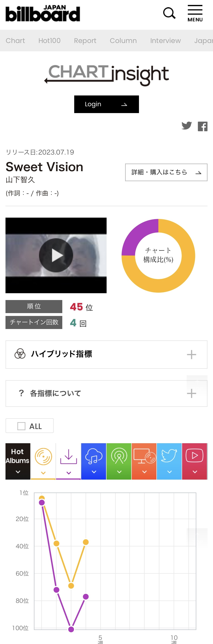
Task: Expand the ハイブリッド指標 section
Action: click(x=106, y=355)
